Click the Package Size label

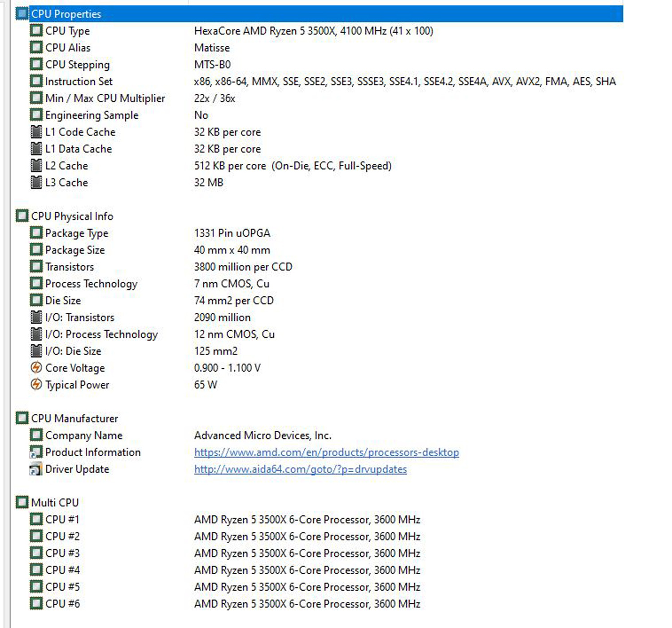75,250
